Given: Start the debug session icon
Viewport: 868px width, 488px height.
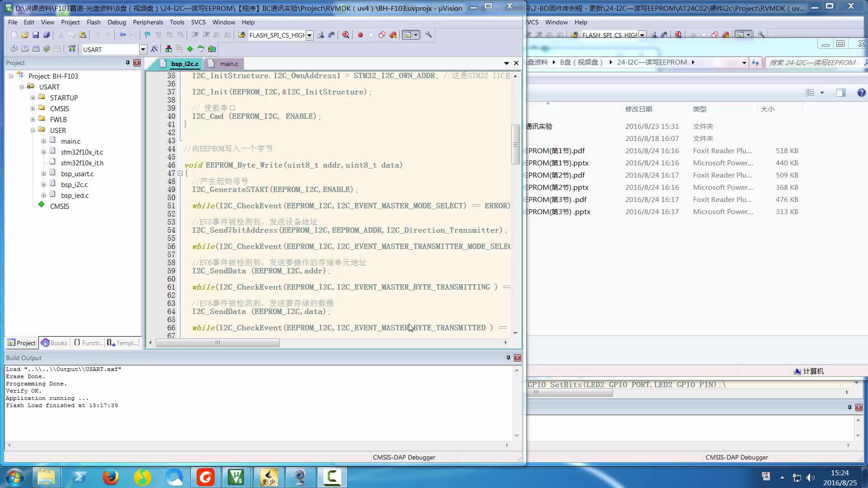Looking at the screenshot, I should [x=346, y=35].
